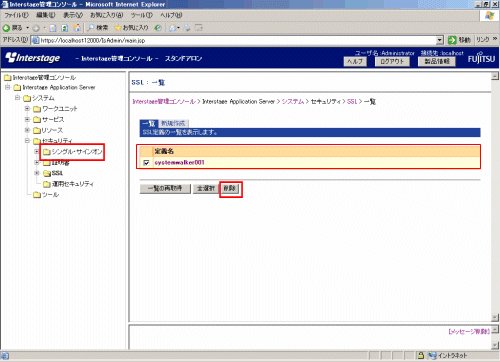Viewport: 500px width, 362px height.
Task: Click the main pane scroll-down arrow
Action: point(495,317)
